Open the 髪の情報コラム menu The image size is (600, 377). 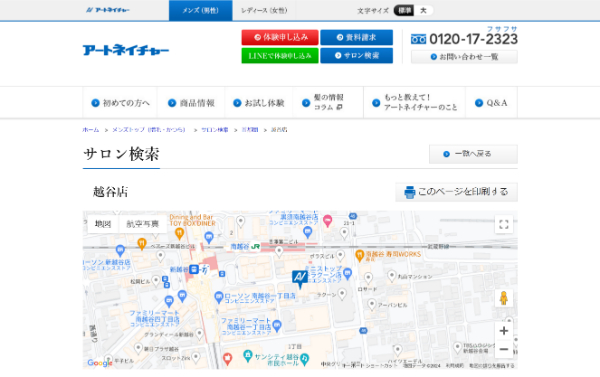328,103
